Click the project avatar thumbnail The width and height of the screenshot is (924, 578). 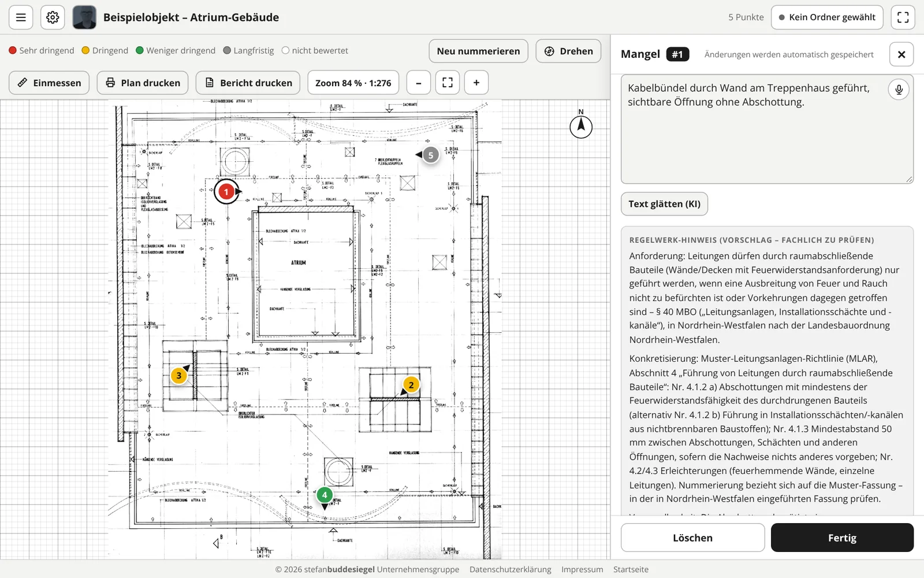click(x=84, y=17)
